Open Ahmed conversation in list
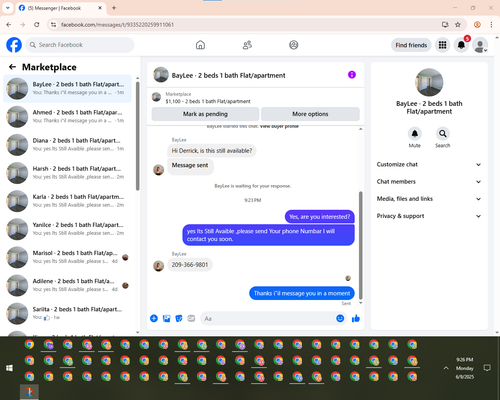 click(x=67, y=117)
